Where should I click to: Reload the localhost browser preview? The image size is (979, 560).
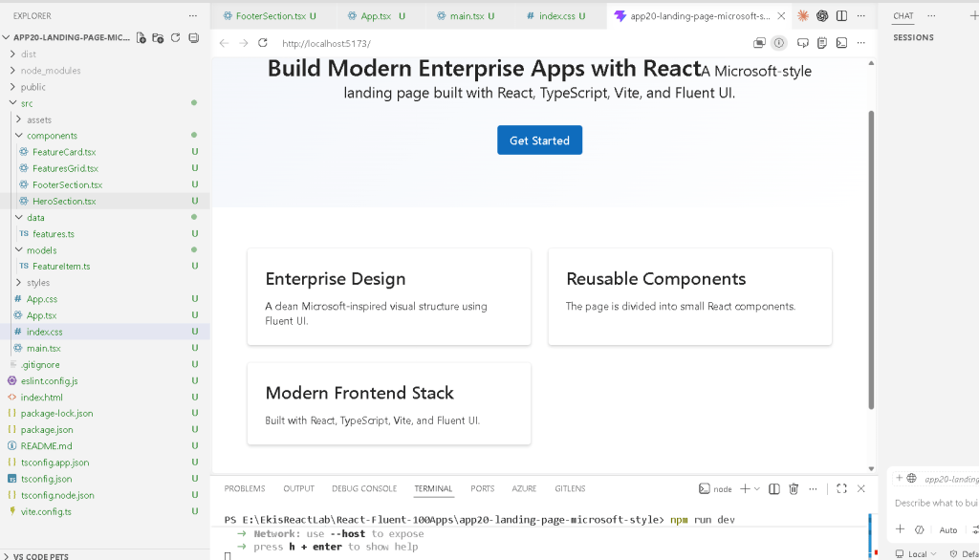coord(263,43)
